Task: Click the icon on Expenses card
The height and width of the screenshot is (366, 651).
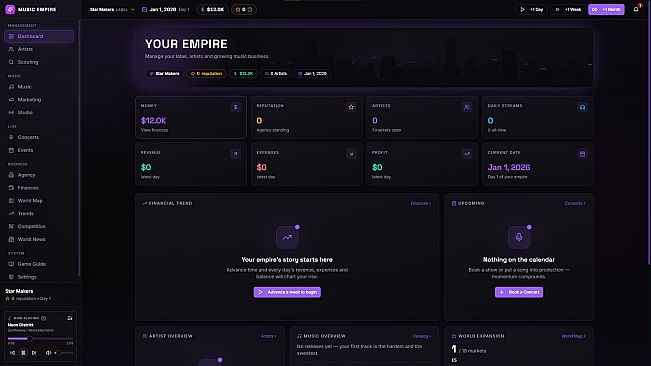Action: tap(351, 154)
